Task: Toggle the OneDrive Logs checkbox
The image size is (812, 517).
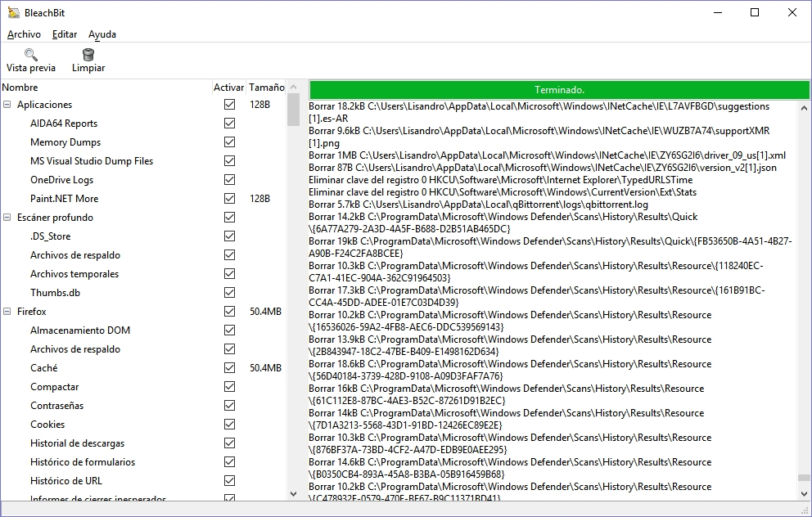Action: click(229, 180)
